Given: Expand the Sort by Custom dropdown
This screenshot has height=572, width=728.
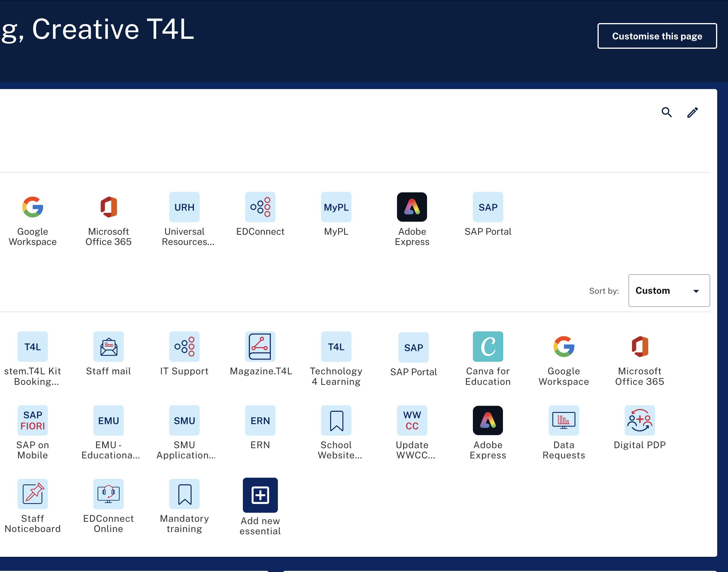Looking at the screenshot, I should coord(669,290).
